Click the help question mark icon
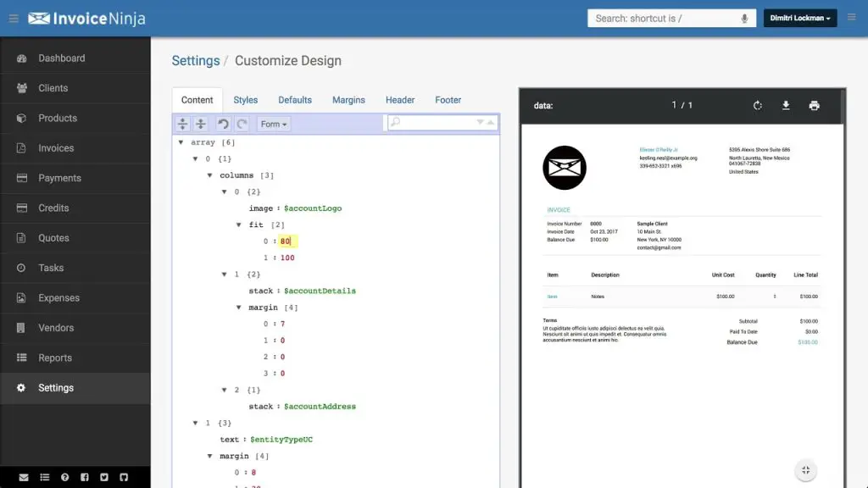This screenshot has width=868, height=488. (64, 477)
